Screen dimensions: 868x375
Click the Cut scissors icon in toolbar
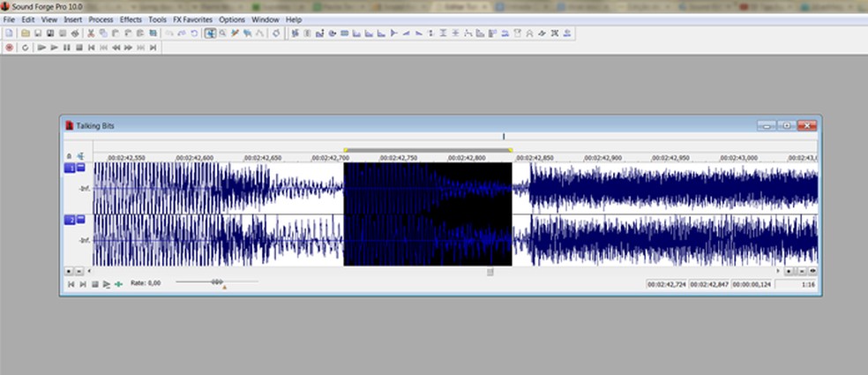click(92, 34)
